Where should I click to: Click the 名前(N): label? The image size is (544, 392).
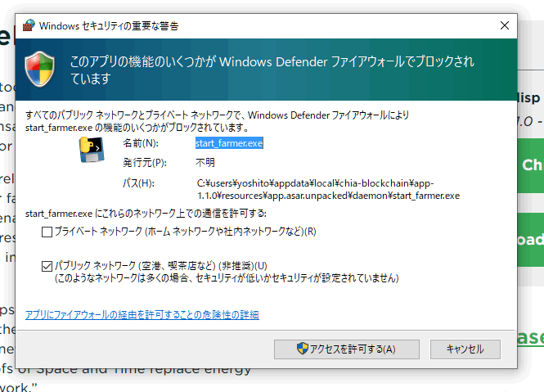[138, 143]
